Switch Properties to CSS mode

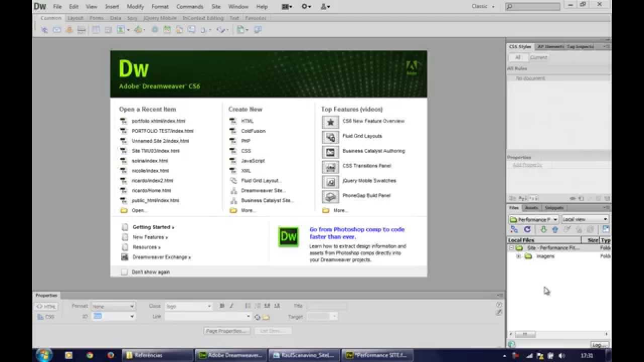pyautogui.click(x=47, y=317)
